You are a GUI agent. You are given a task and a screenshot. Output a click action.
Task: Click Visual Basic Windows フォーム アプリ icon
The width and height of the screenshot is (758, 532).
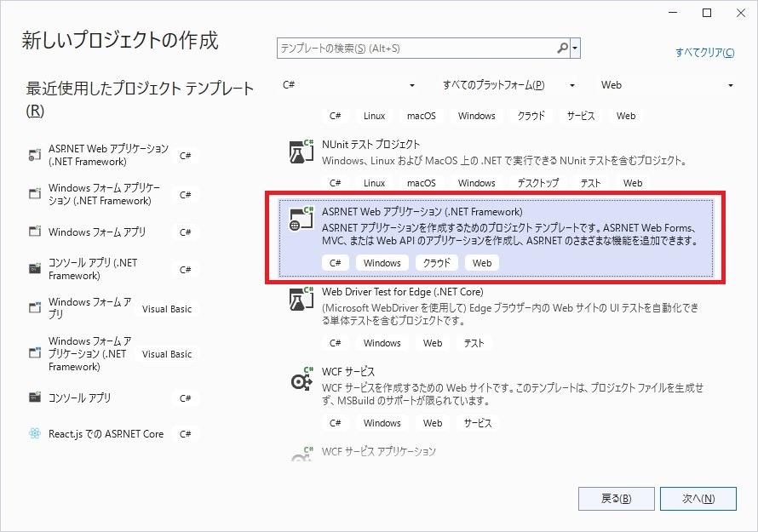(35, 308)
